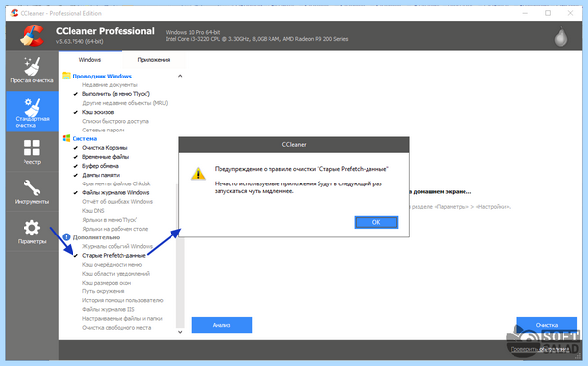Click the Анализ button

tap(221, 325)
